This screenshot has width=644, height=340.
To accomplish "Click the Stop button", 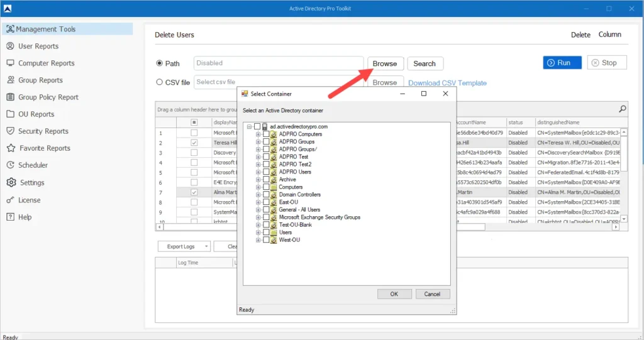I will 607,63.
